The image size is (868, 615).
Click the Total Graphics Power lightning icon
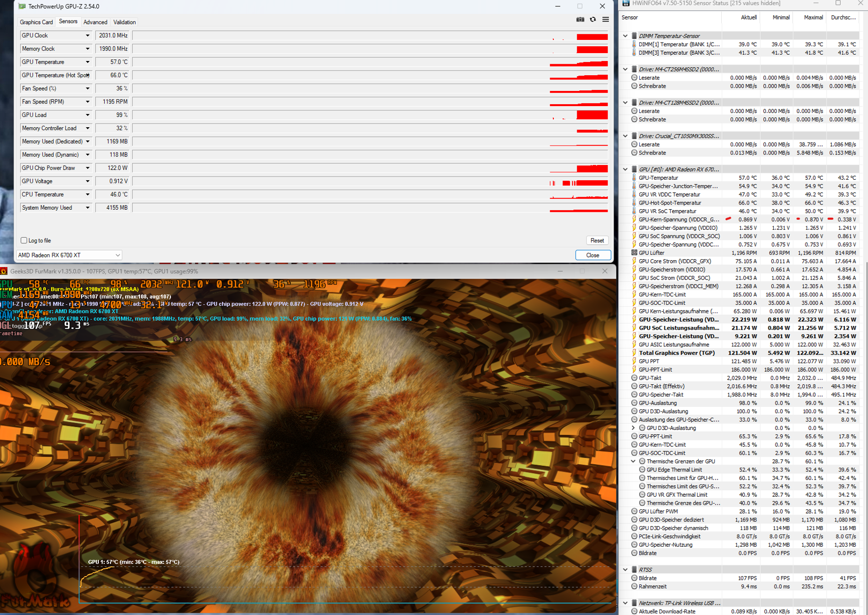pyautogui.click(x=634, y=353)
